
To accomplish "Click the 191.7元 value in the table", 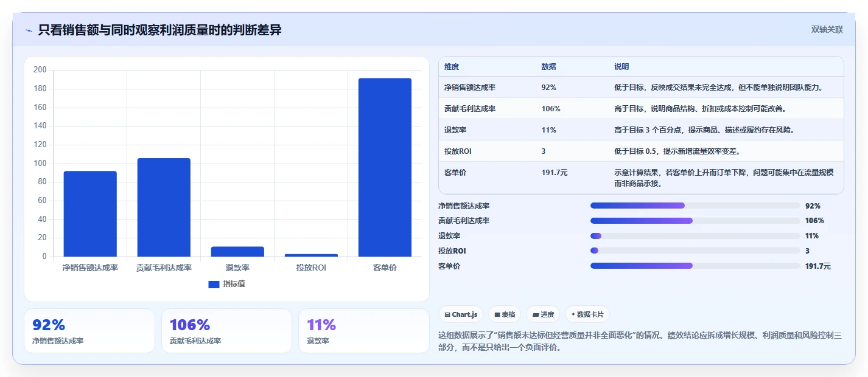I will point(555,173).
